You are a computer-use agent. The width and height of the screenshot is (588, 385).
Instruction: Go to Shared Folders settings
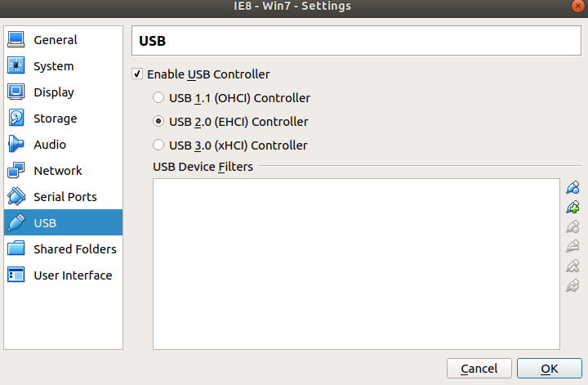click(x=74, y=249)
